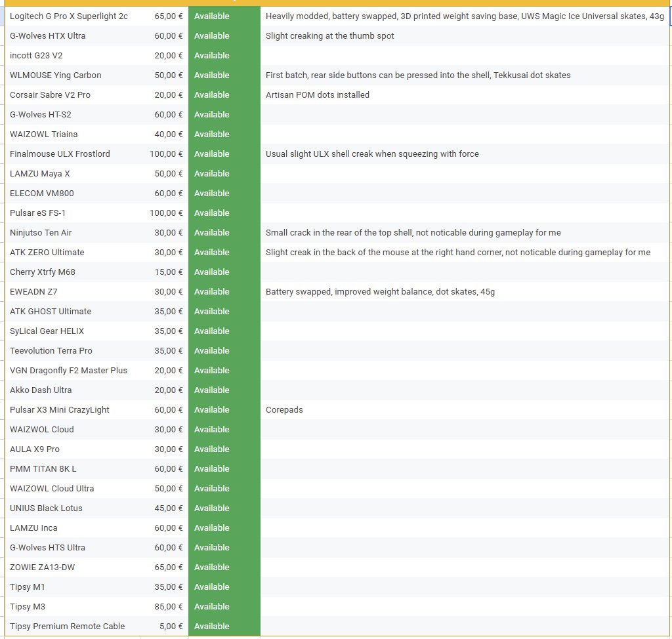Image resolution: width=672 pixels, height=639 pixels.
Task: Select the Available status of LAMZU Maya X
Action: [224, 174]
